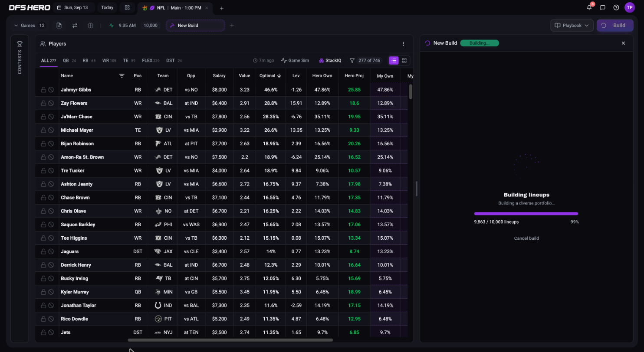Image resolution: width=644 pixels, height=352 pixels.
Task: Open the player filter funnel icon
Action: 352,61
